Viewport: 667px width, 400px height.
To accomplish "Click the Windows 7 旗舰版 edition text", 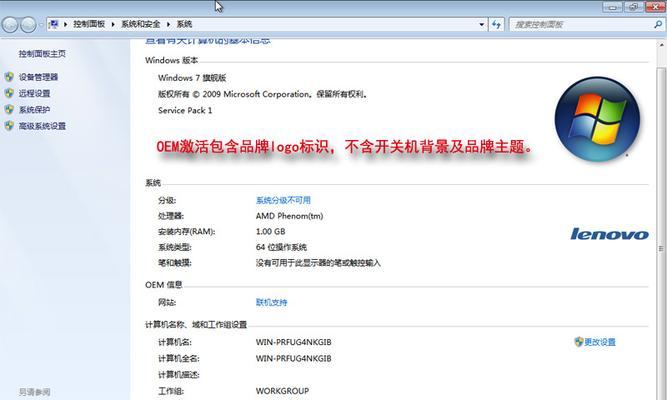I will pos(192,78).
